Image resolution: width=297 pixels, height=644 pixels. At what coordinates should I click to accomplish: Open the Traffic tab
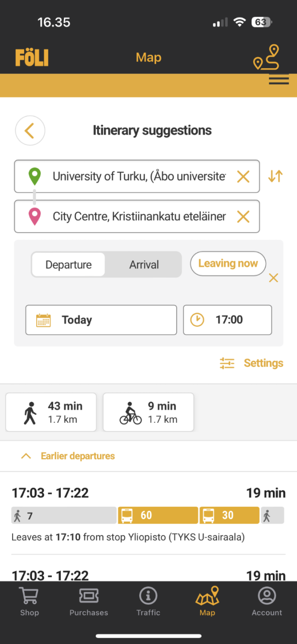(x=148, y=602)
